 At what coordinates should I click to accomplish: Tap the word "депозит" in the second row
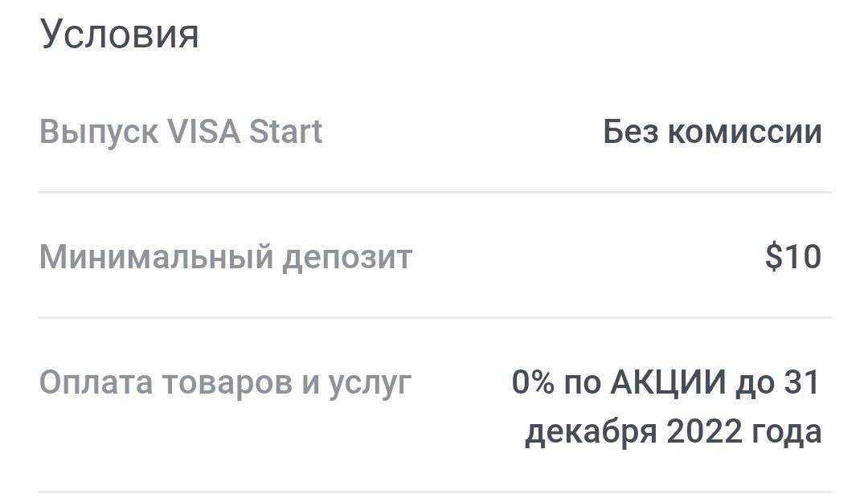click(x=346, y=258)
